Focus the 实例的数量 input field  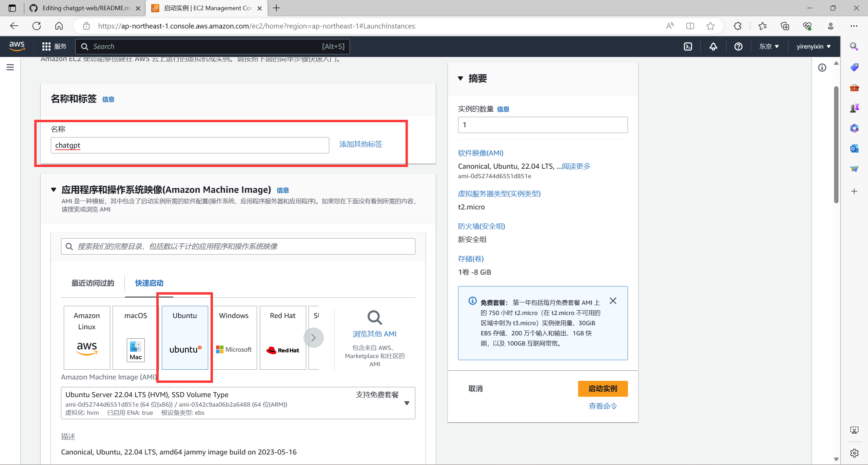[542, 125]
